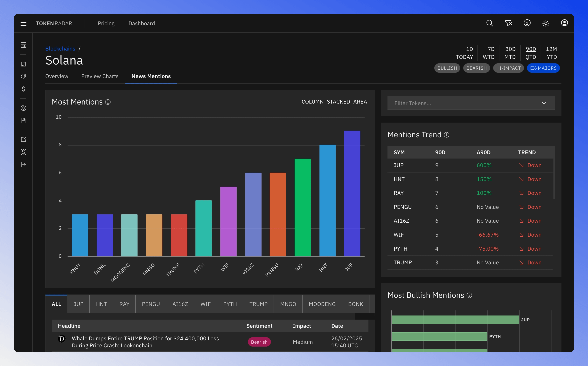
Task: Open the info icon in top bar
Action: pyautogui.click(x=527, y=23)
